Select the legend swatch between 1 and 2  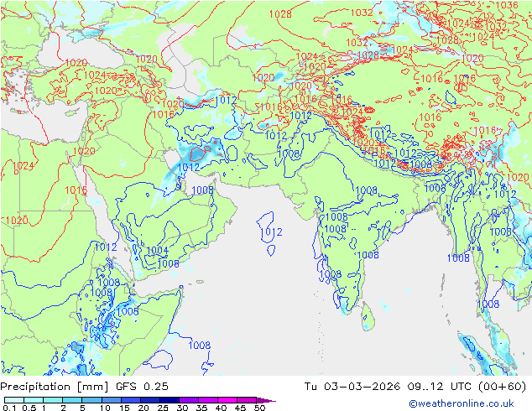[x=53, y=400]
